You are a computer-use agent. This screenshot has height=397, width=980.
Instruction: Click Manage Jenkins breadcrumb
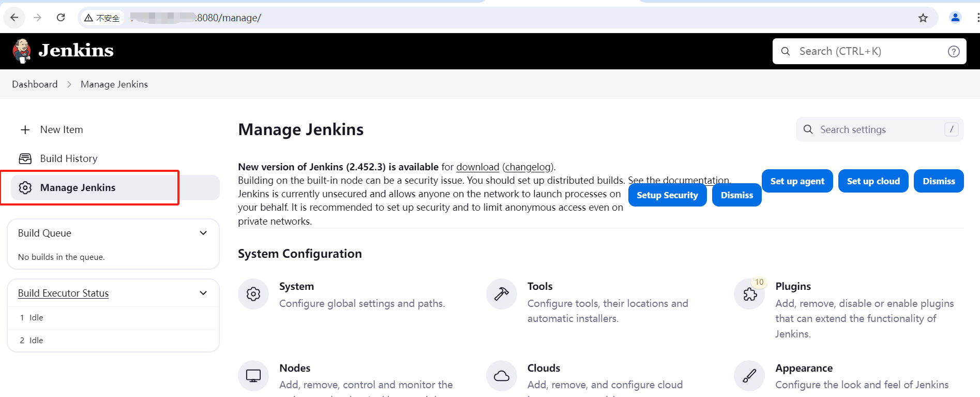(x=114, y=84)
